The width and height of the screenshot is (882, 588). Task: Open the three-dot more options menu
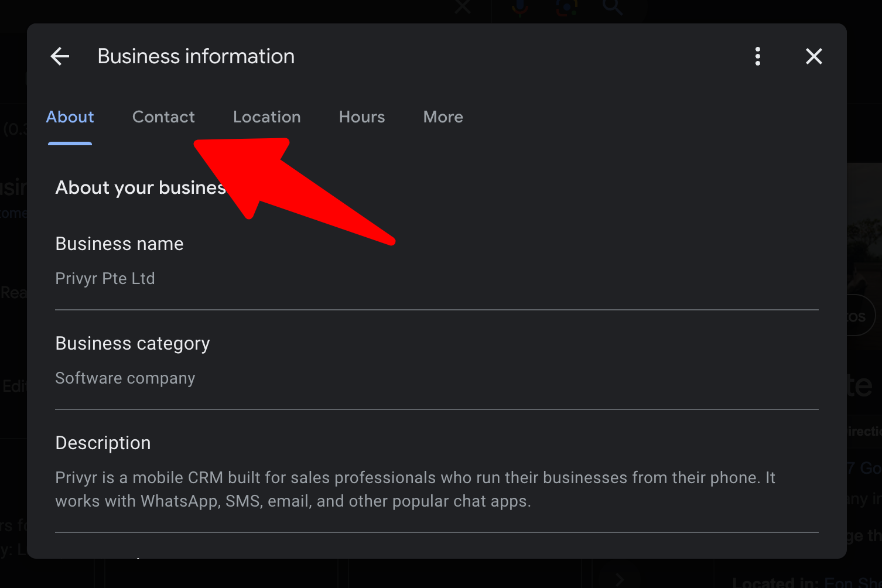click(758, 56)
